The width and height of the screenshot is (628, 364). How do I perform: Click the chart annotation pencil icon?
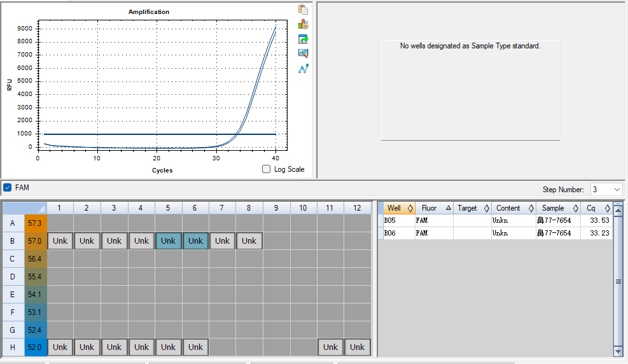(x=304, y=53)
